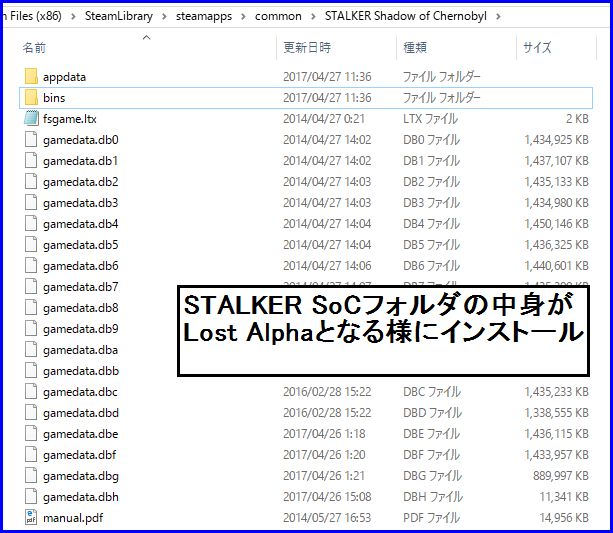
Task: Select the gamedata.db3 file icon
Action: pyautogui.click(x=31, y=203)
